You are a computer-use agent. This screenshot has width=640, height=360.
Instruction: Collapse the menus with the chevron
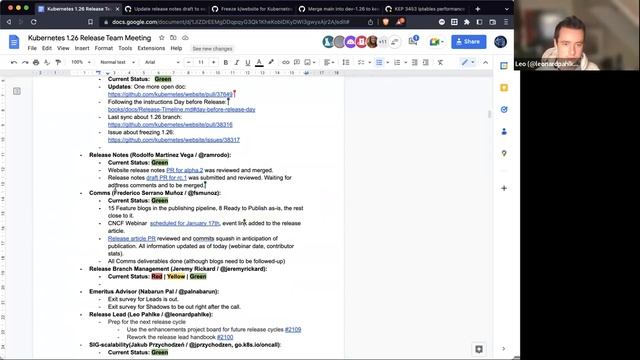tap(485, 62)
